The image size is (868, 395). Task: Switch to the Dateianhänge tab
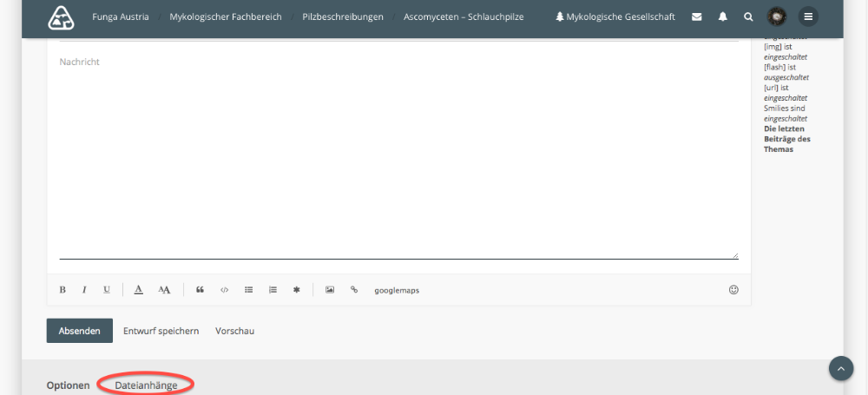[x=146, y=385]
